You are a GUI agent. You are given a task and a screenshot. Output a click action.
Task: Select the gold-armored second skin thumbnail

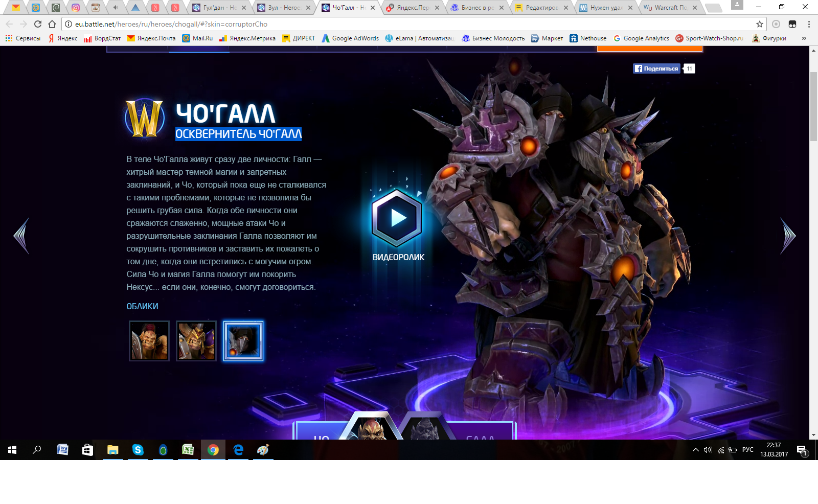pos(196,341)
